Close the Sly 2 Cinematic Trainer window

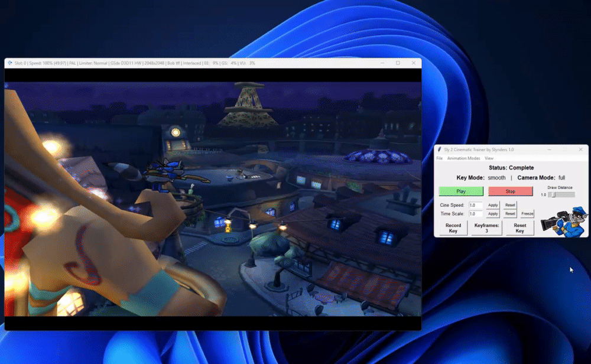(580, 149)
